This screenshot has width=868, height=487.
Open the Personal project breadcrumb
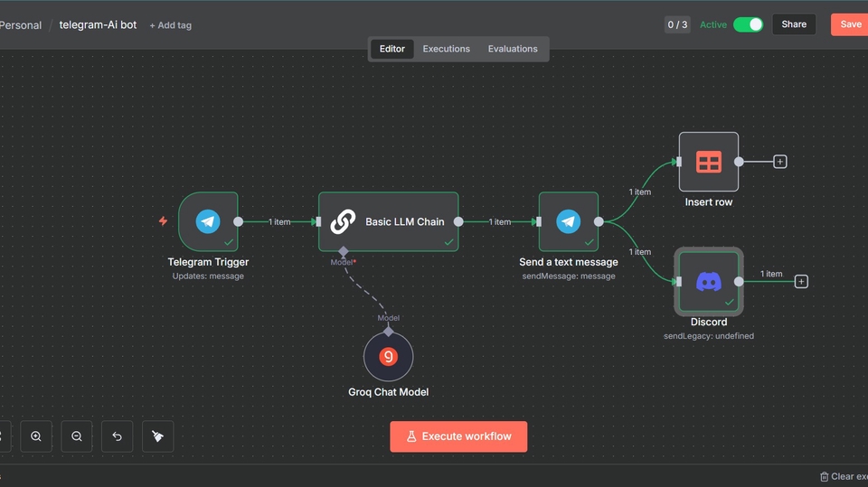coord(21,25)
